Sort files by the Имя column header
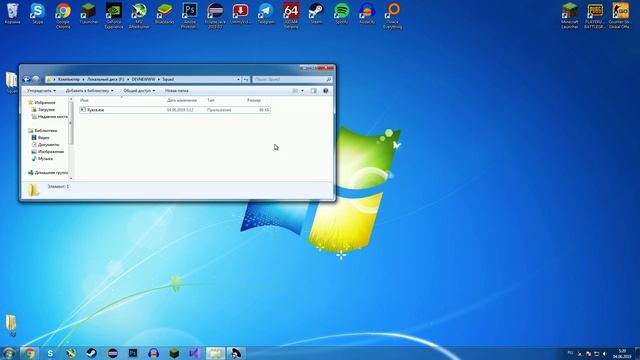 [121, 100]
